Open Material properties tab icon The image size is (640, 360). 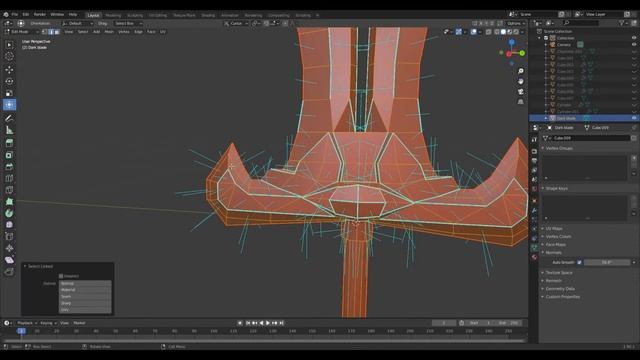(x=534, y=257)
